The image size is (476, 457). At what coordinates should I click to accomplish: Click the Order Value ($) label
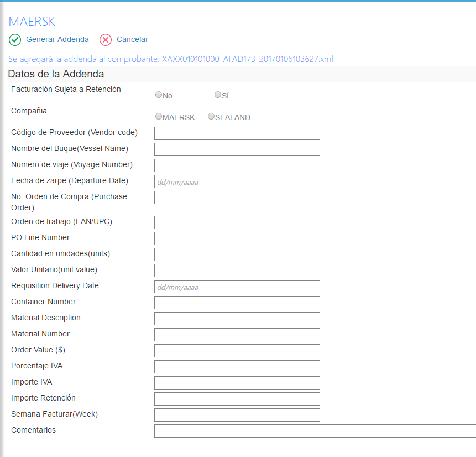click(x=38, y=350)
